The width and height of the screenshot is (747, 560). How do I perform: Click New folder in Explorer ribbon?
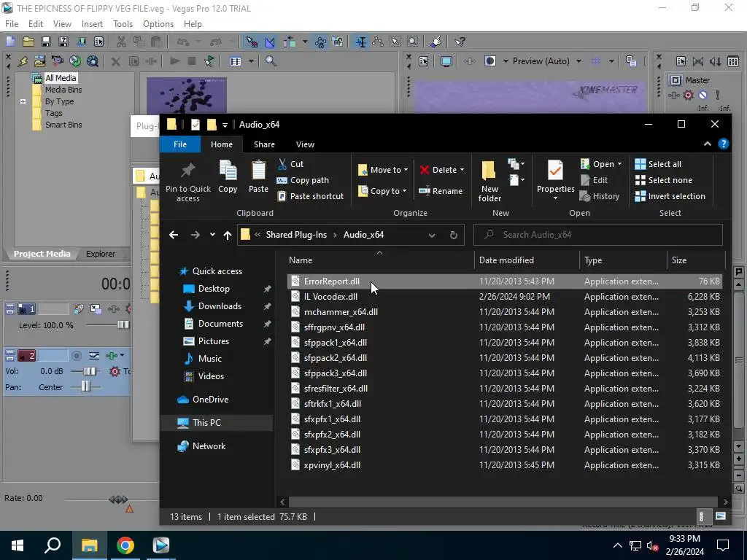(x=489, y=182)
